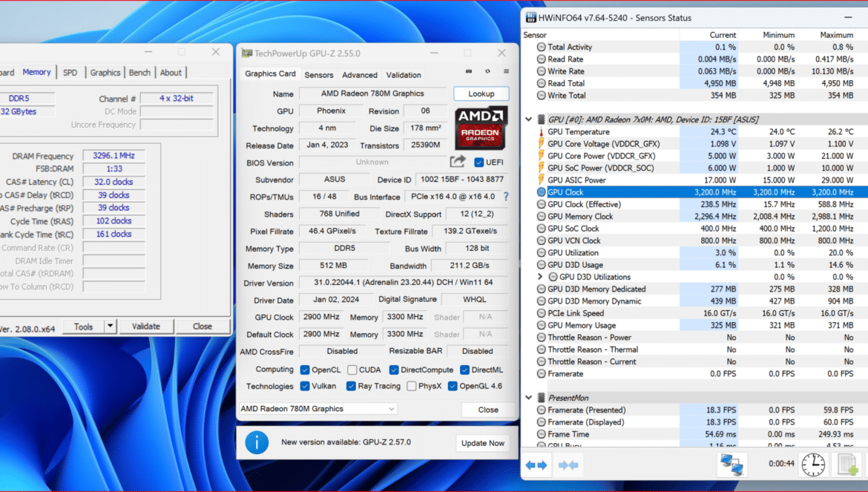This screenshot has width=868, height=492.
Task: Click circle icon beside PCIe Link Speed
Action: click(542, 313)
